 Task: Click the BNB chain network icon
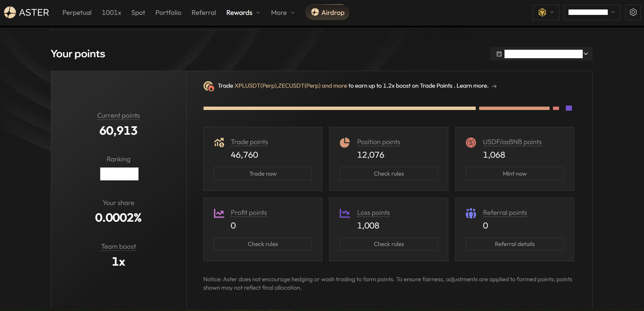542,13
